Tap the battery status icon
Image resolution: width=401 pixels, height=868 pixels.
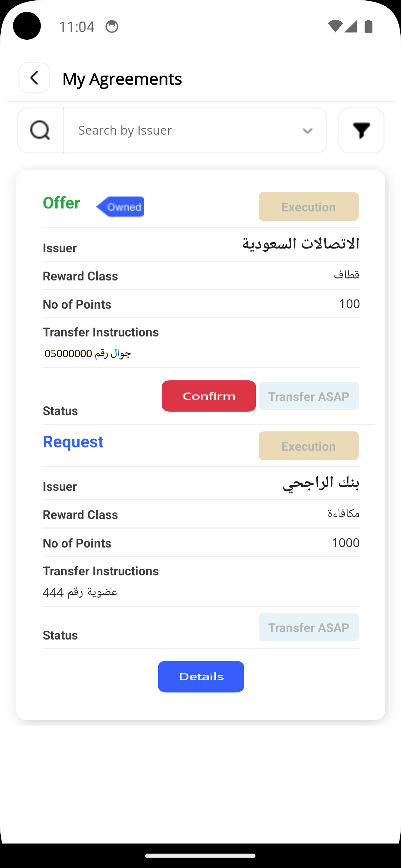click(x=368, y=26)
